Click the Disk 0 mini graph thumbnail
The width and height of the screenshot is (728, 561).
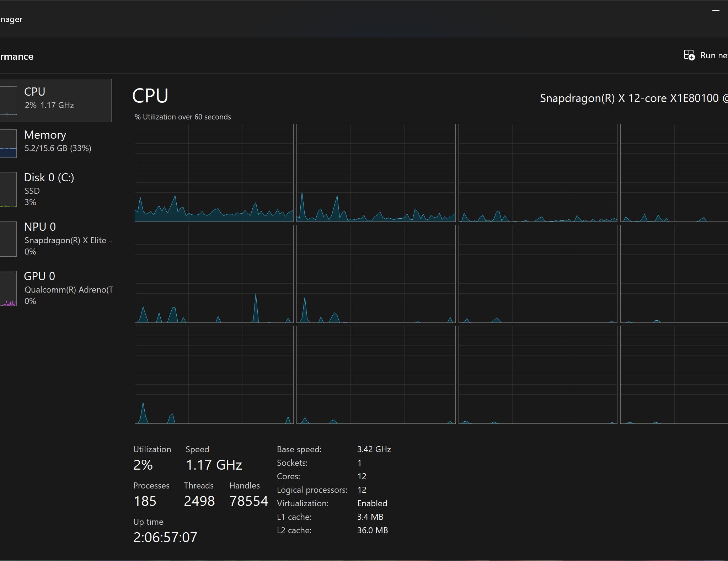pyautogui.click(x=8, y=189)
